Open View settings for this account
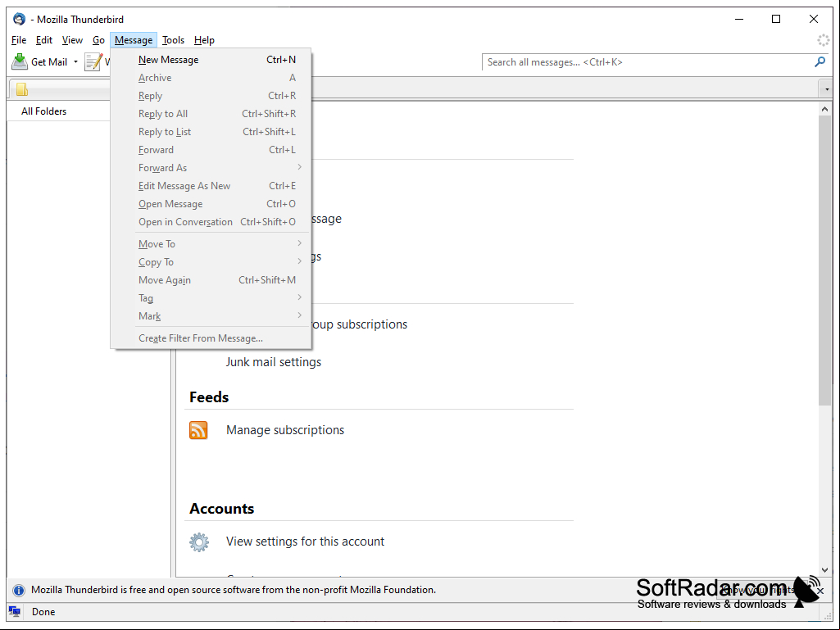 pyautogui.click(x=305, y=542)
